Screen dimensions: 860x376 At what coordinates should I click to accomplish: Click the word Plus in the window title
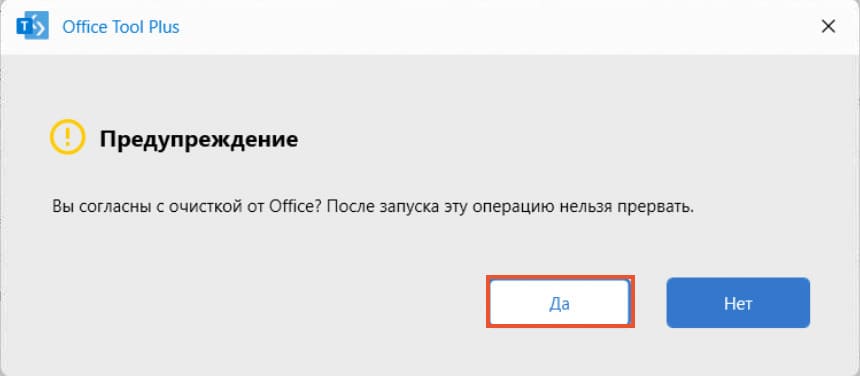click(165, 27)
